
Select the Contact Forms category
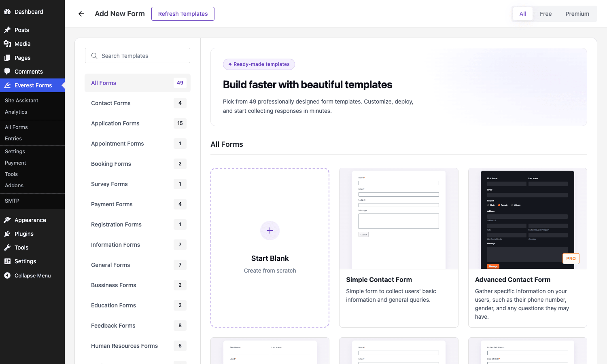tap(138, 103)
